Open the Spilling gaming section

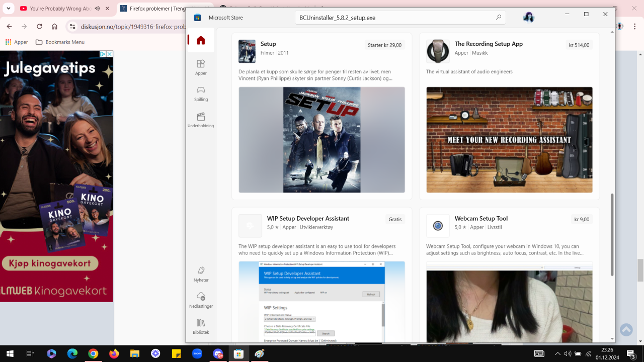pos(201,93)
